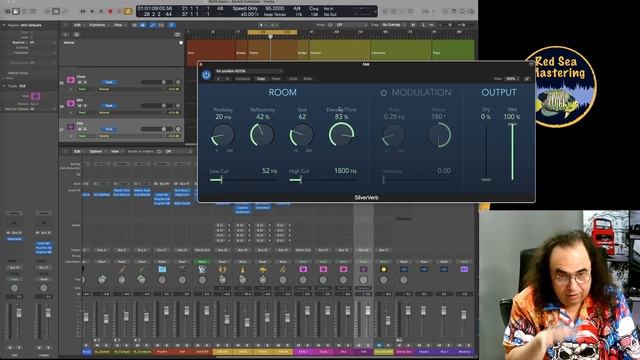Open the mixer View menu
This screenshot has width=640, height=360.
[x=115, y=151]
